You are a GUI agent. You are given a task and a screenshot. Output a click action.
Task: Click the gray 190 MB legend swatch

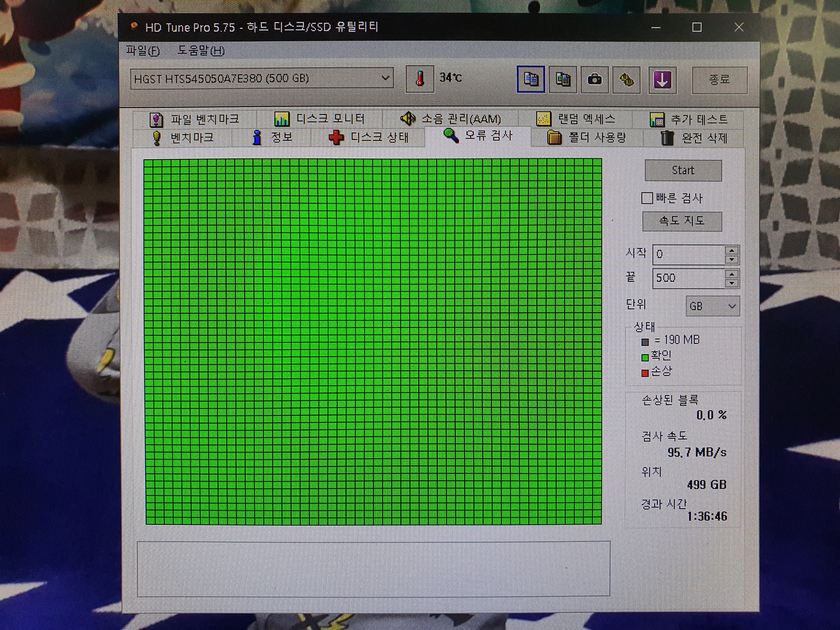point(645,342)
